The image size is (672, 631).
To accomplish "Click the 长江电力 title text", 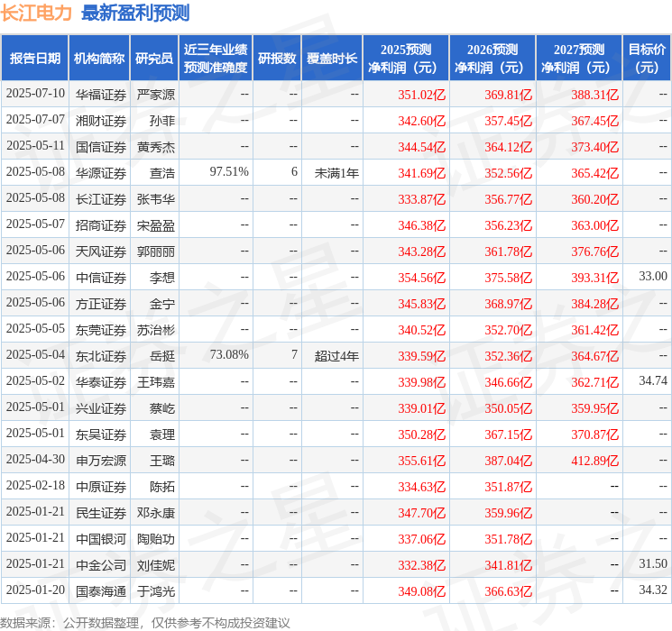I will 36,14.
